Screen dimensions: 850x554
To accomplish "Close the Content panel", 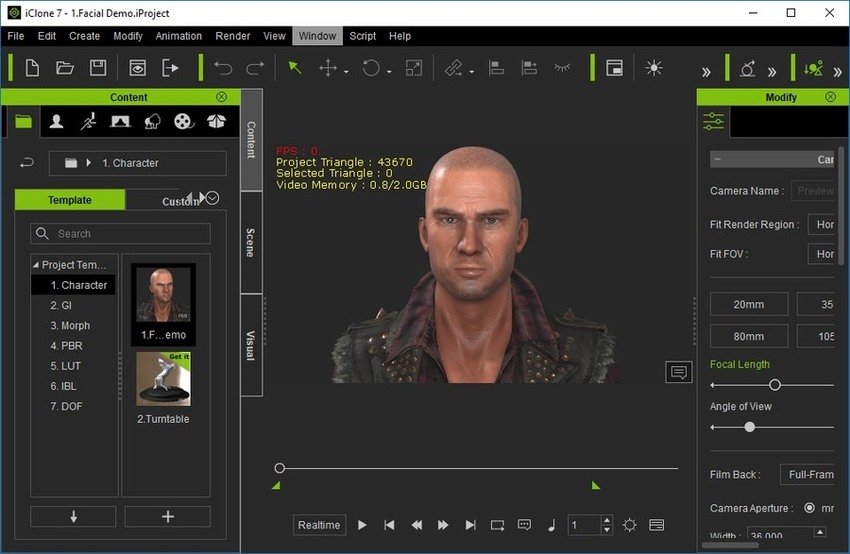I will coord(221,96).
